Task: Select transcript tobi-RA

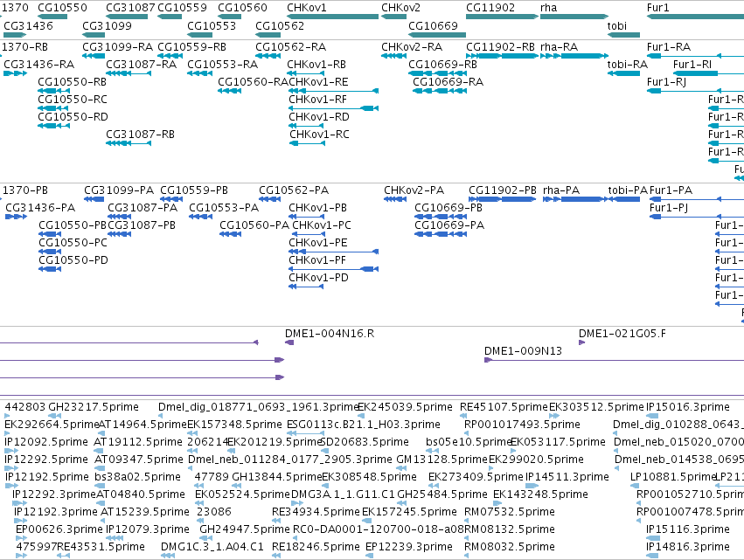Action: (x=627, y=64)
